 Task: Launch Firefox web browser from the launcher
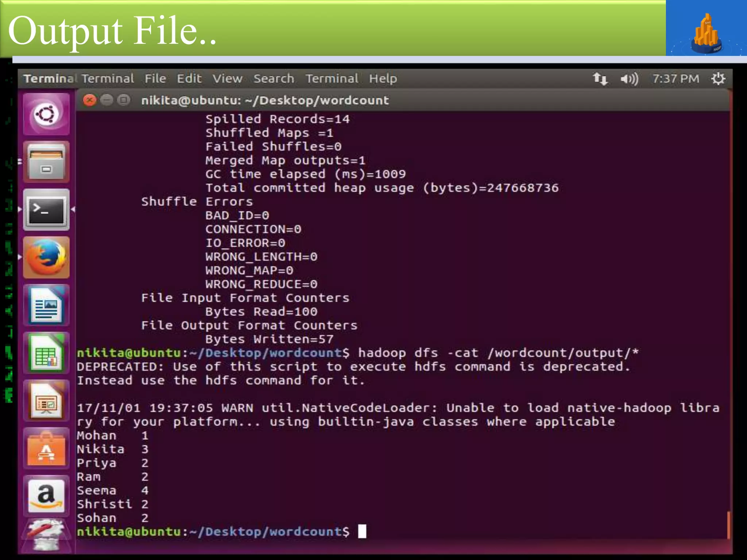(46, 257)
